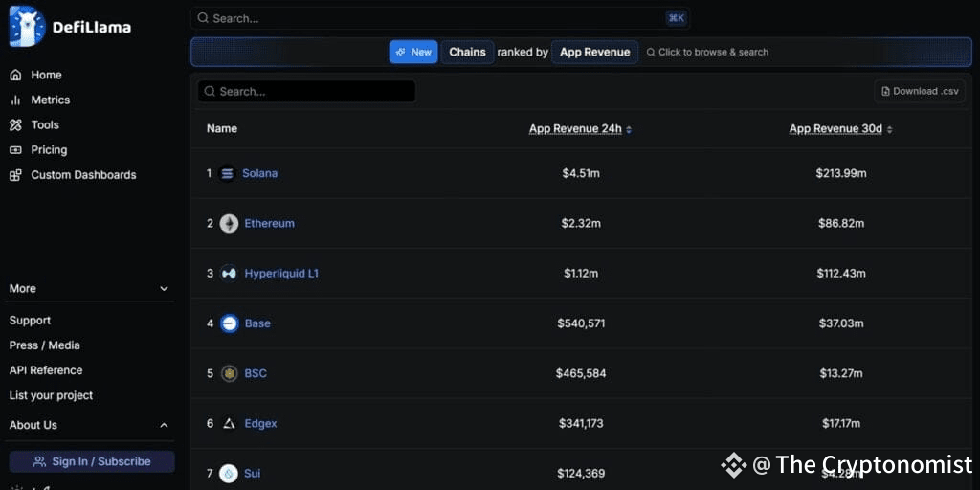Click the Edgex triangle logo icon
This screenshot has height=490, width=980.
pos(229,424)
